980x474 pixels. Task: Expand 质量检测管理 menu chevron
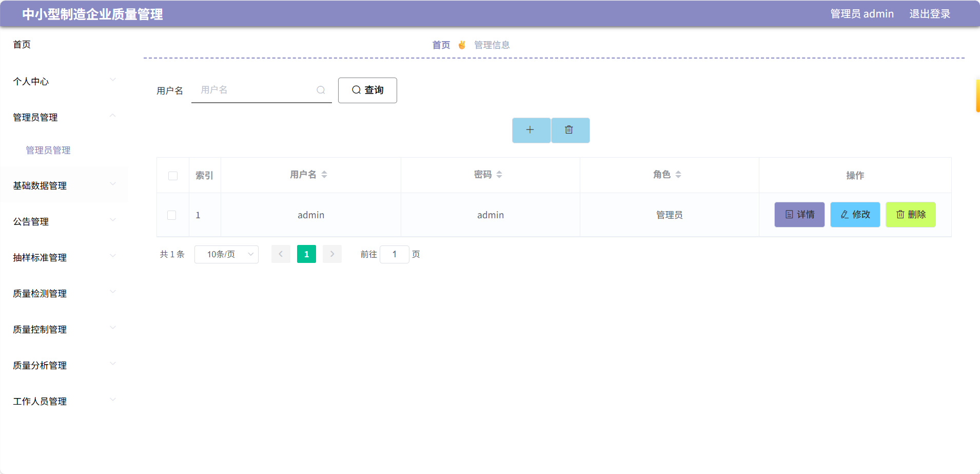pyautogui.click(x=113, y=292)
